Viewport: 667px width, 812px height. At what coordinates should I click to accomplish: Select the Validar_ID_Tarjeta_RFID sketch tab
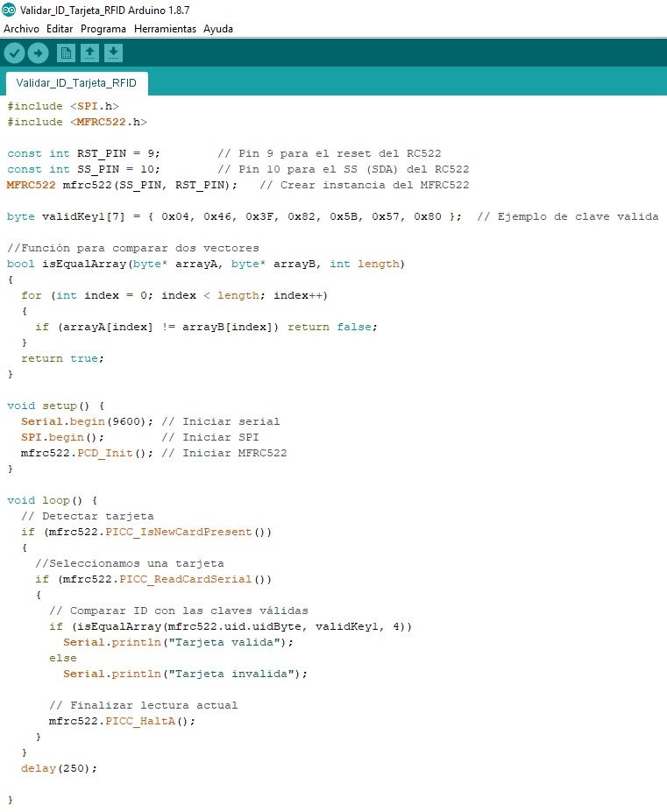click(76, 83)
